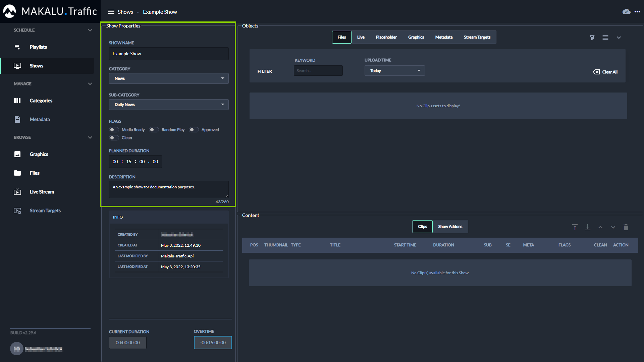Collapse the Browse section chevron
Screen dimensions: 644x362
pos(90,137)
